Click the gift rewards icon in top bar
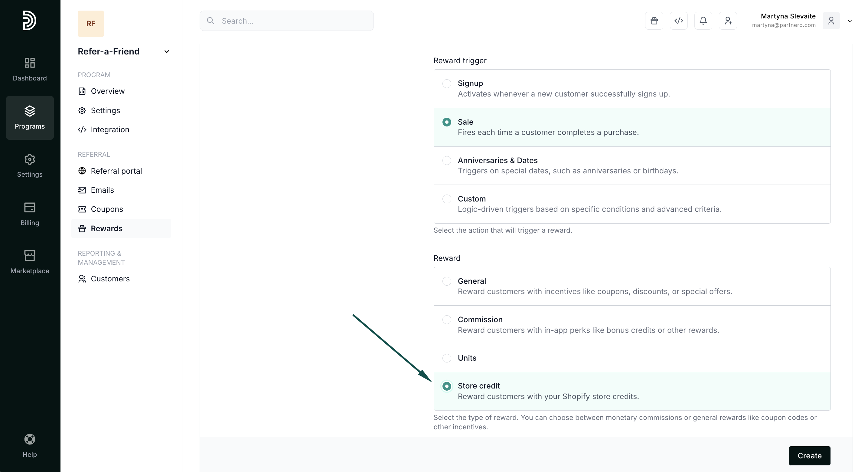Screen dimensions: 868x472 (654, 21)
